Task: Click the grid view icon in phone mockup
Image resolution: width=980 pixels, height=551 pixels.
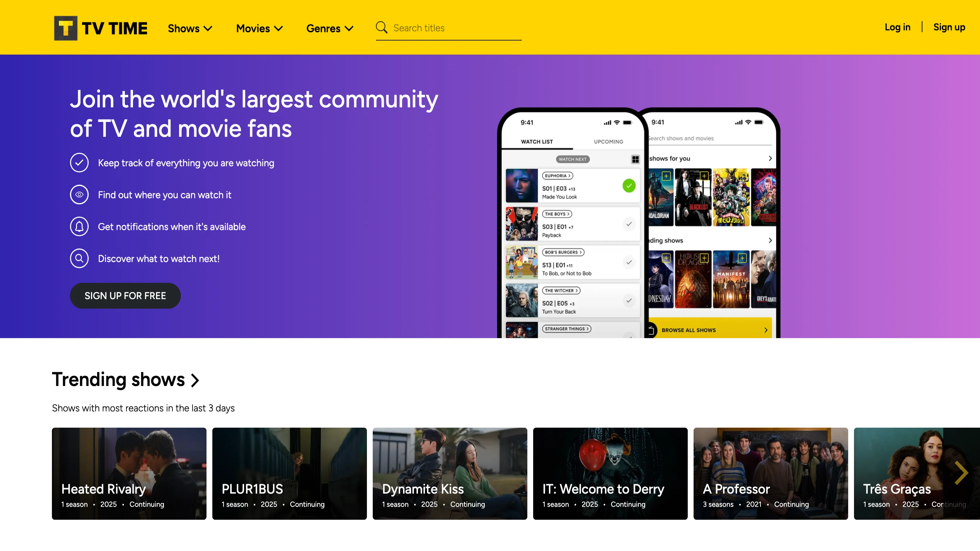Action: [635, 159]
